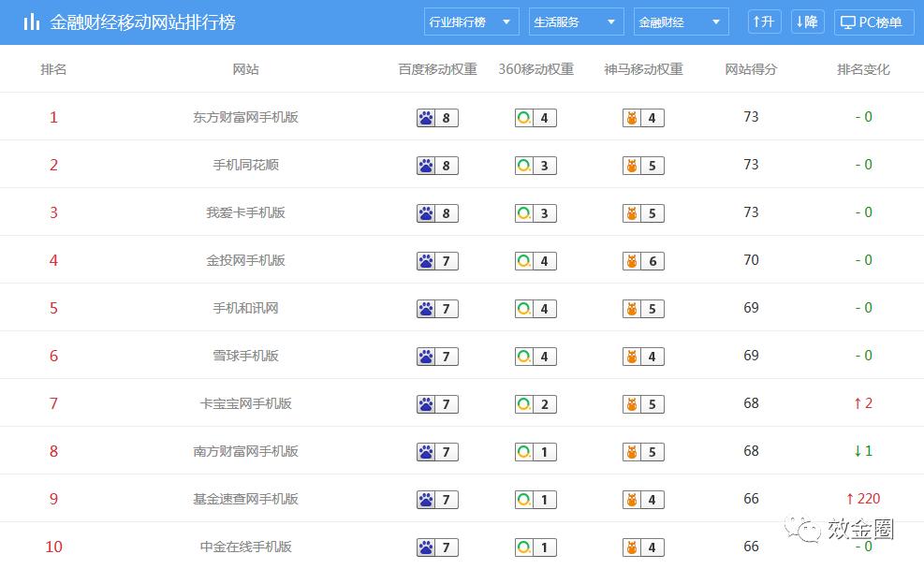Click 360 weight badge for 东方财富网手机版
The image size is (924, 569).
click(x=535, y=118)
